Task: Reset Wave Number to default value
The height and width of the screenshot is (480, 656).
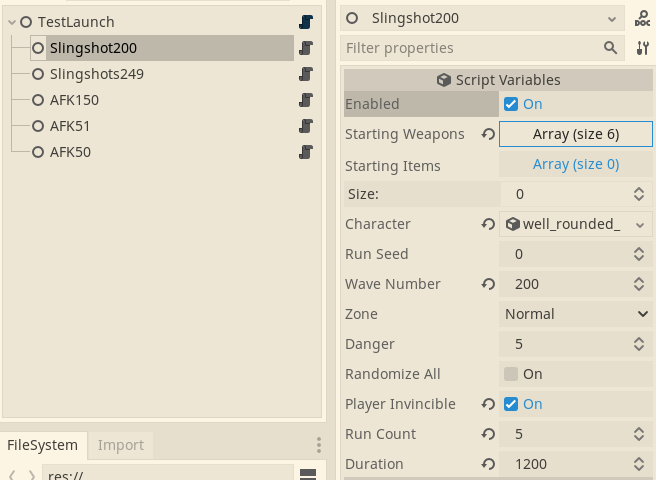Action: tap(488, 284)
